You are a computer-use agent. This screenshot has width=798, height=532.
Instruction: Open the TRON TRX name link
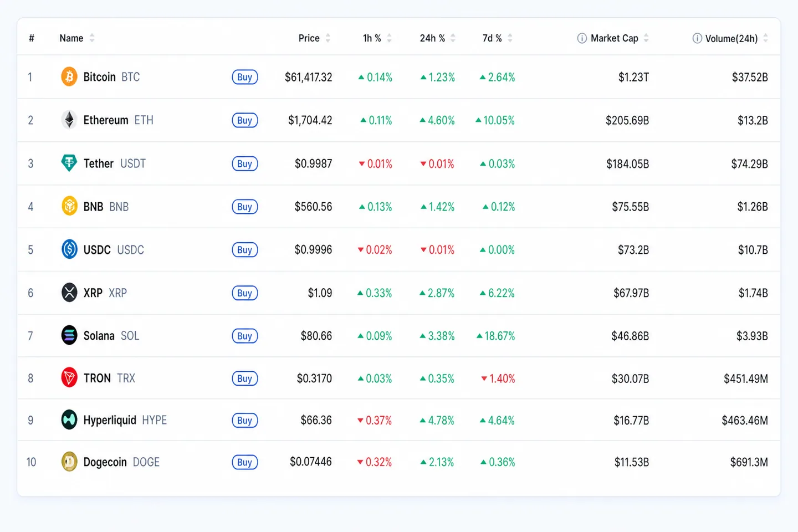(109, 378)
